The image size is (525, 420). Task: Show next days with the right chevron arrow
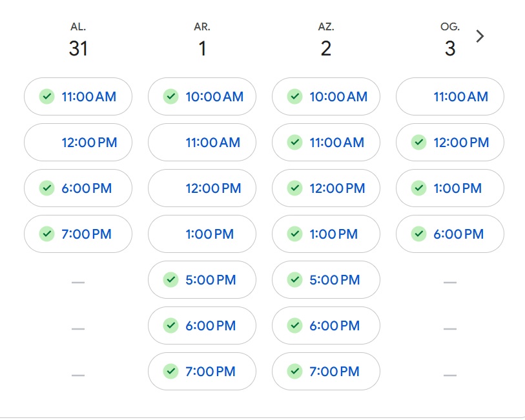[x=480, y=36]
